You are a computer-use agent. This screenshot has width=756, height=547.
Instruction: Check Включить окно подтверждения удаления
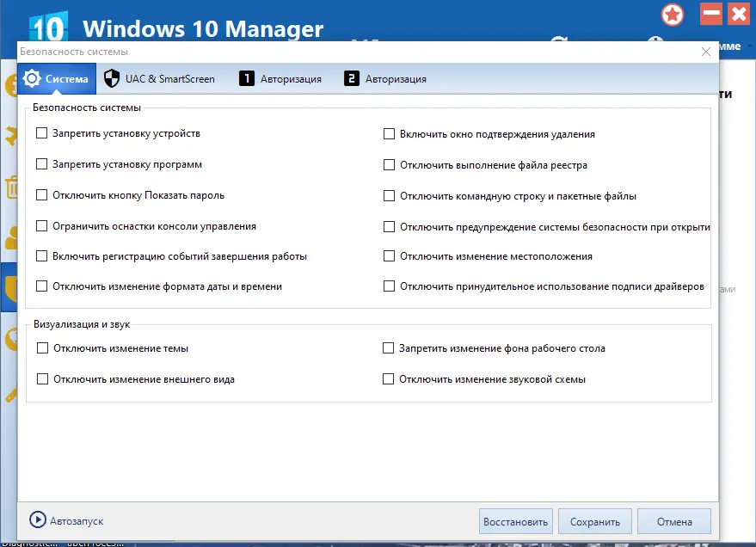click(x=389, y=133)
